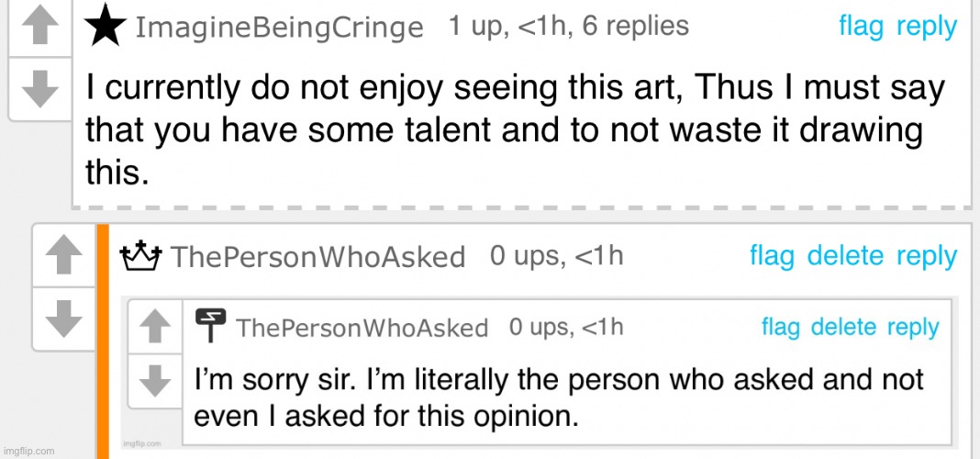Downvote the outer ThePersonWhoAsked reply
Viewport: 980px width, 459px height.
tap(63, 318)
